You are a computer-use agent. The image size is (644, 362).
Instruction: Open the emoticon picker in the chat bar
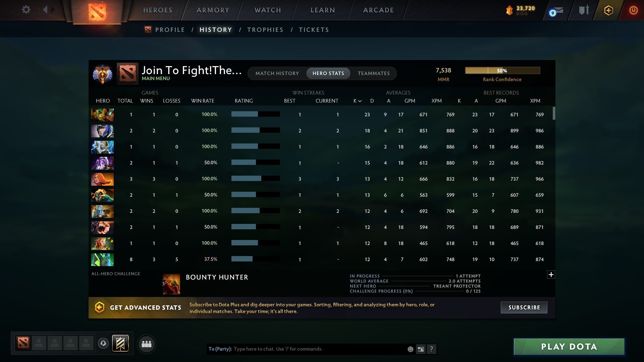[410, 349]
